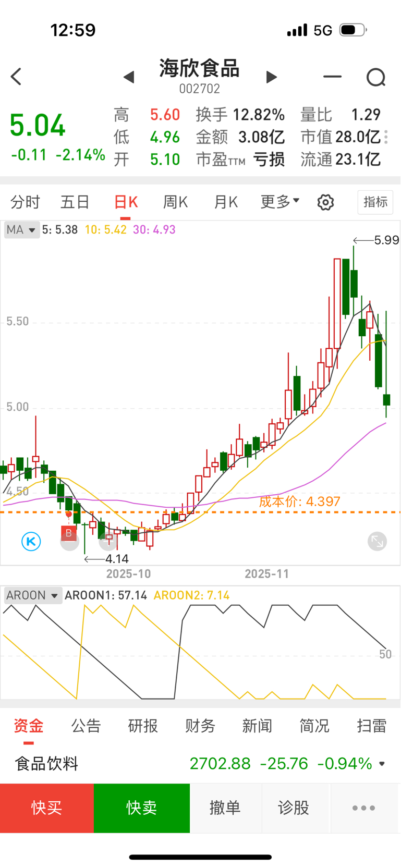Tap the 4.14 low price marker
Viewport: 401px width, 868px height.
(x=117, y=559)
